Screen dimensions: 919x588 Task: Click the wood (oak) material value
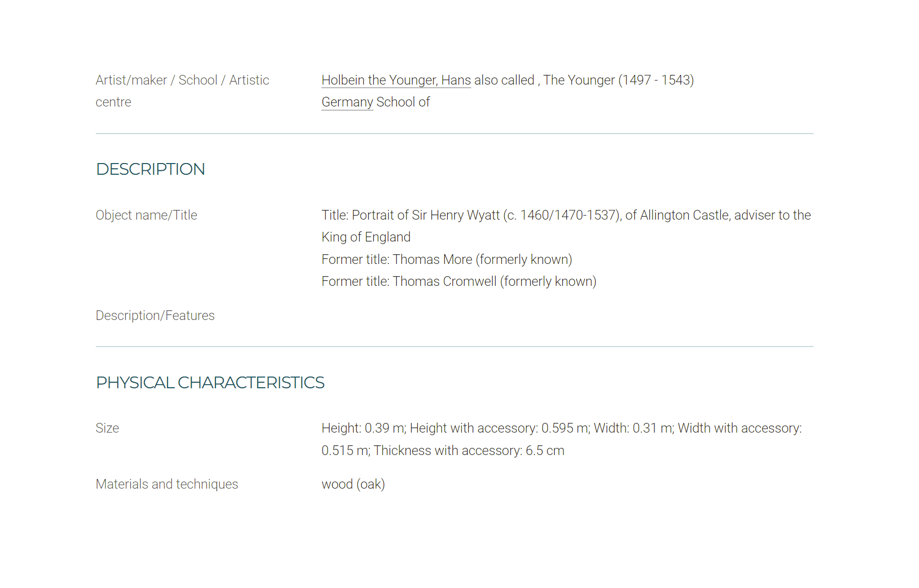tap(353, 484)
